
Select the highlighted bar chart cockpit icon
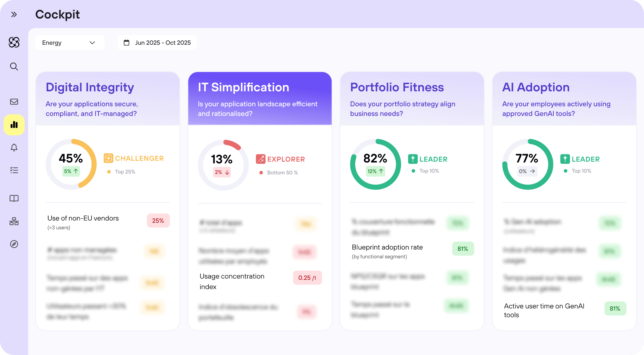pyautogui.click(x=14, y=125)
